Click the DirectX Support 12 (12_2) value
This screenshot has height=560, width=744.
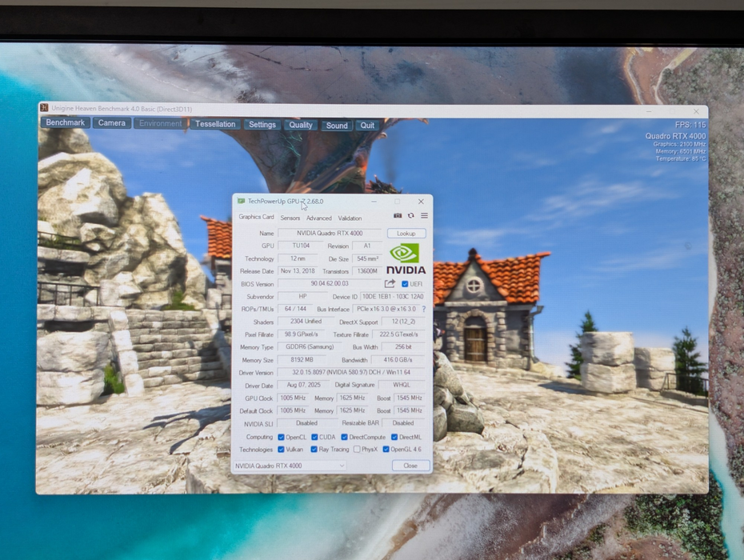[404, 322]
